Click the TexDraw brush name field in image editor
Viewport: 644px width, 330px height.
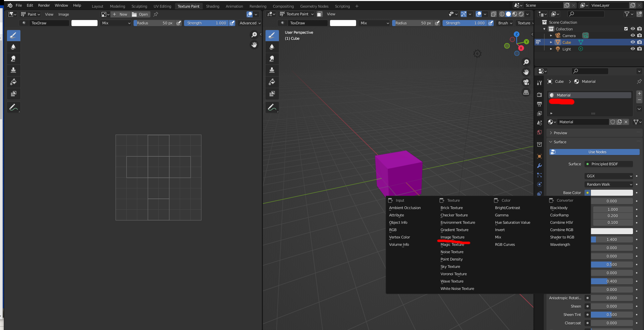point(49,23)
